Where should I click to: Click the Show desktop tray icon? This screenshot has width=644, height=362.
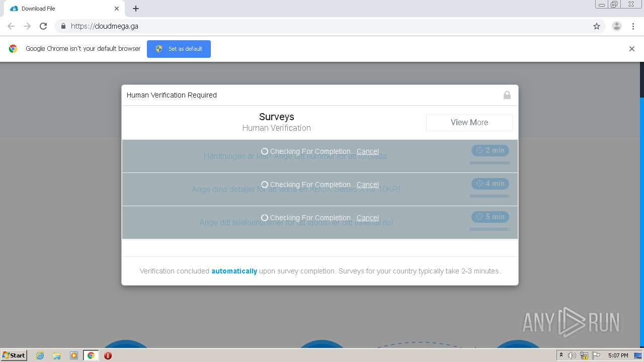tap(638, 355)
